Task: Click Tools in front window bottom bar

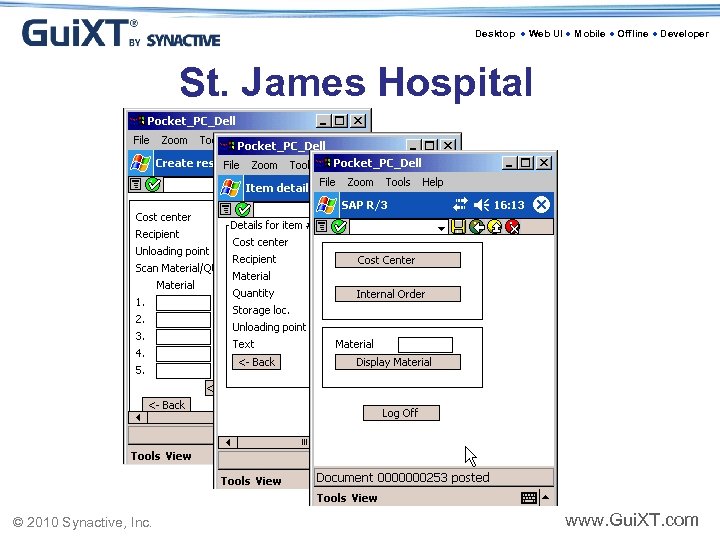Action: coord(331,498)
